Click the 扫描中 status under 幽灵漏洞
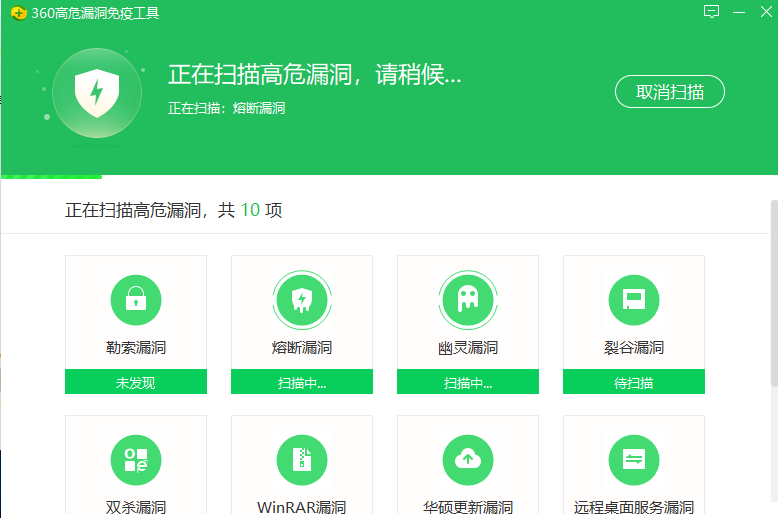Screen dimensions: 778x518 point(467,382)
